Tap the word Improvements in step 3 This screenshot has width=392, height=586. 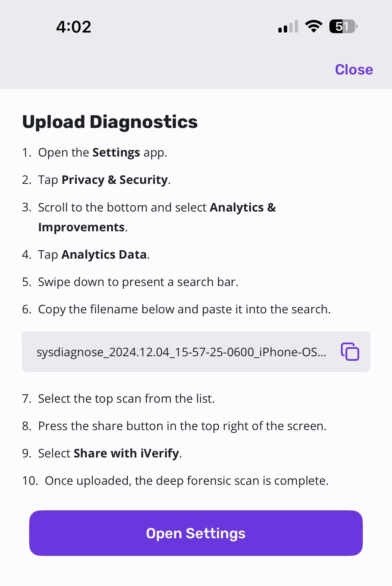81,227
